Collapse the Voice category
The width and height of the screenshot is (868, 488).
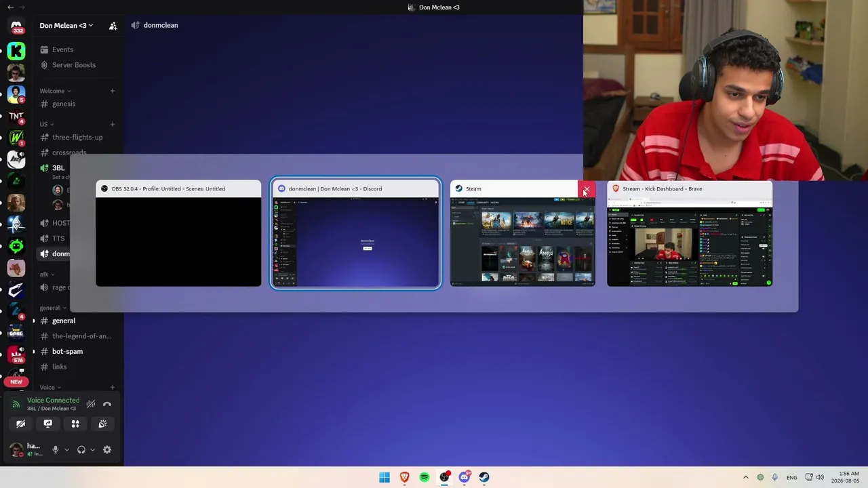coord(50,388)
